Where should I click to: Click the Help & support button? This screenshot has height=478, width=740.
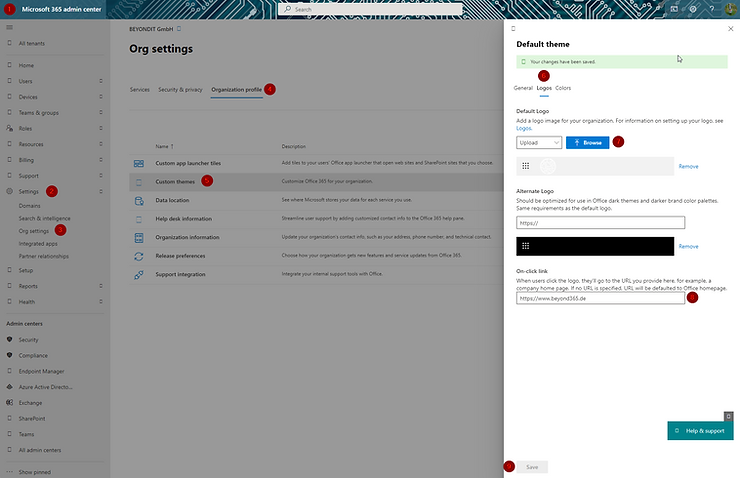pyautogui.click(x=700, y=430)
